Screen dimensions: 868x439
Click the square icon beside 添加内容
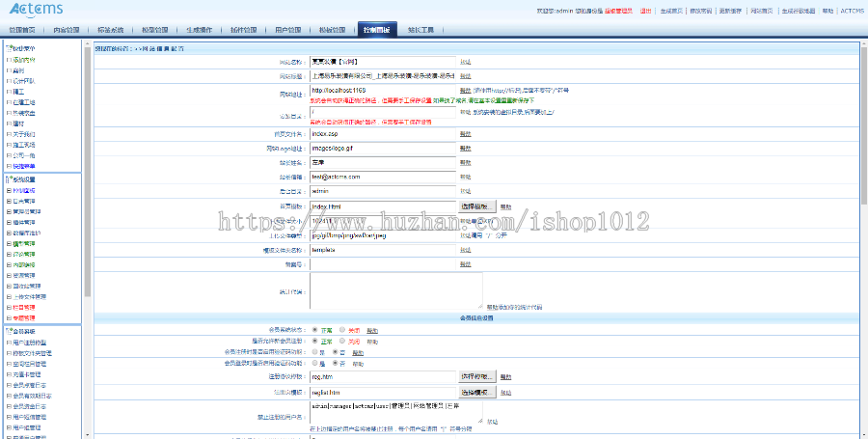tap(9, 60)
